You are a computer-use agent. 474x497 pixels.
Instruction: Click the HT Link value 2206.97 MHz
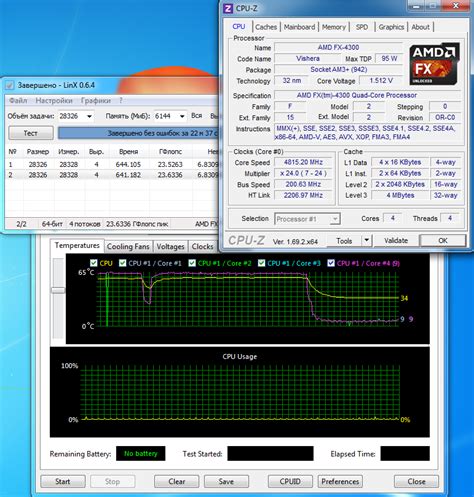303,195
